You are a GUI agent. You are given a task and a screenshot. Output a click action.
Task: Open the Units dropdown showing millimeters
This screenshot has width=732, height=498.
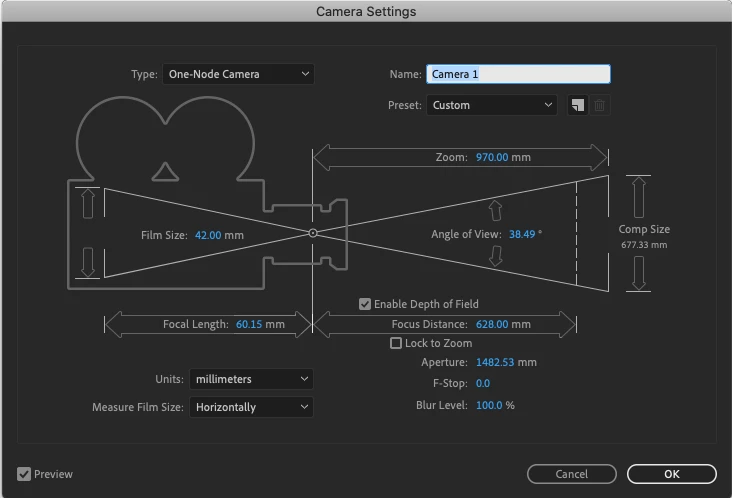(x=251, y=379)
